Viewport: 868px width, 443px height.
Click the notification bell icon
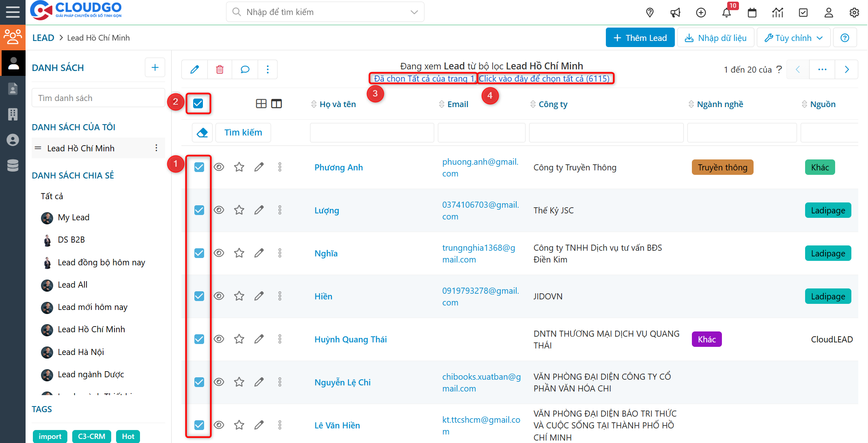point(726,13)
